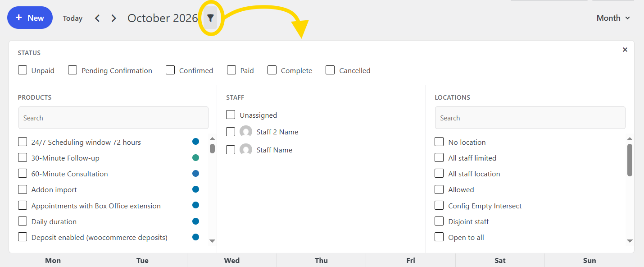Screen dimensions: 644x267
Task: Select 24/7 Scheduling window 72 hours product
Action: click(23, 142)
